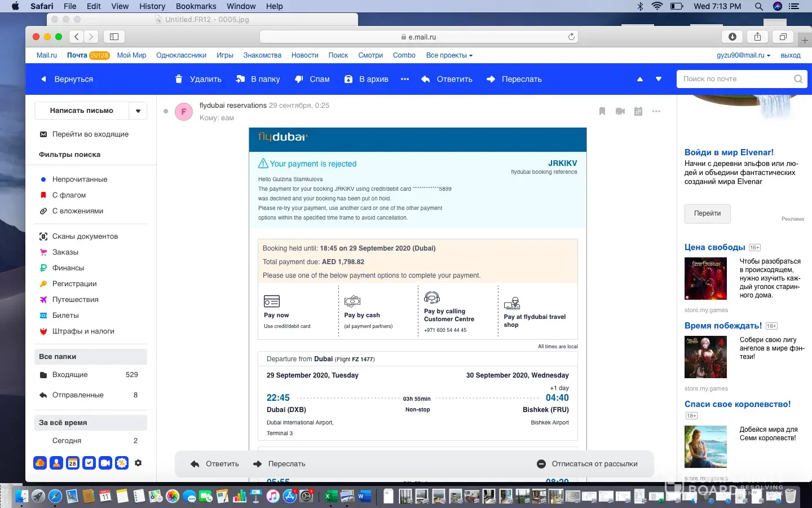Viewport: 812px width, 508px height.
Task: Toggle Safari sidebar visibility button
Action: (x=114, y=37)
